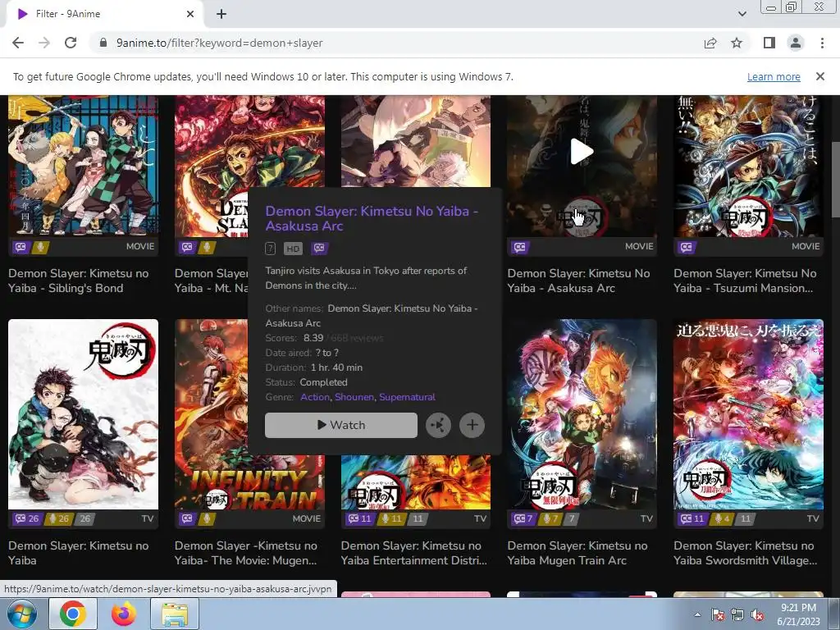The width and height of the screenshot is (840, 630).
Task: Click the Action Center flag tray icon
Action: [718, 615]
